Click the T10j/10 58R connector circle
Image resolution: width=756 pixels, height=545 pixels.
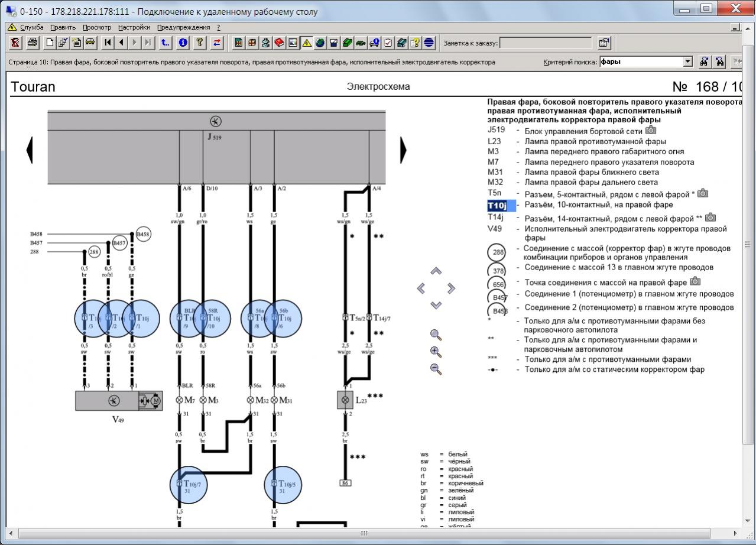pyautogui.click(x=212, y=318)
